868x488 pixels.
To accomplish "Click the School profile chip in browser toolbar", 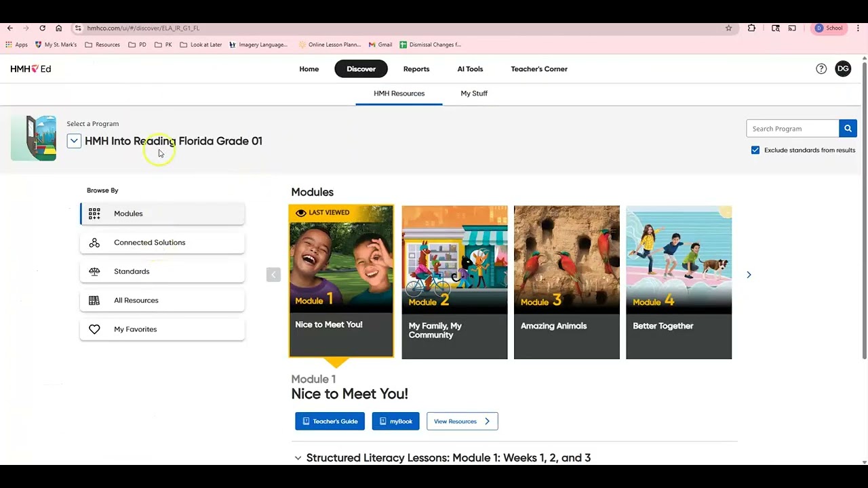I will [829, 28].
